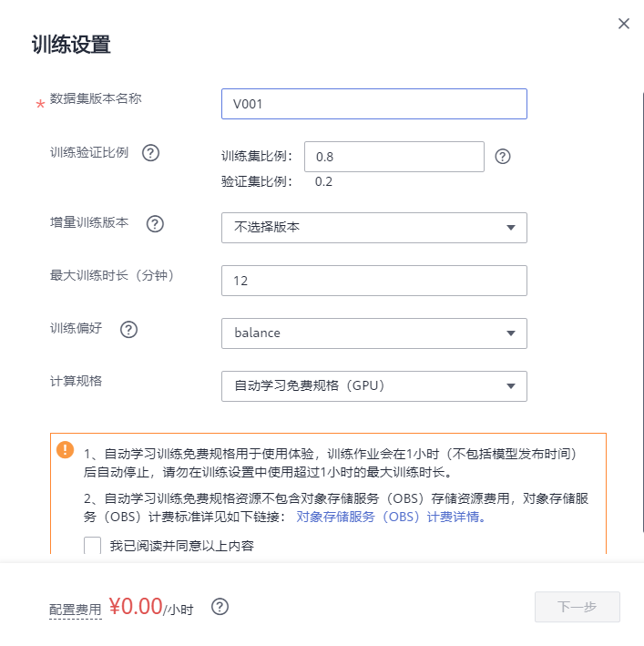Click orange warning icon in notice box
Viewport: 644px width, 646px height.
66,450
